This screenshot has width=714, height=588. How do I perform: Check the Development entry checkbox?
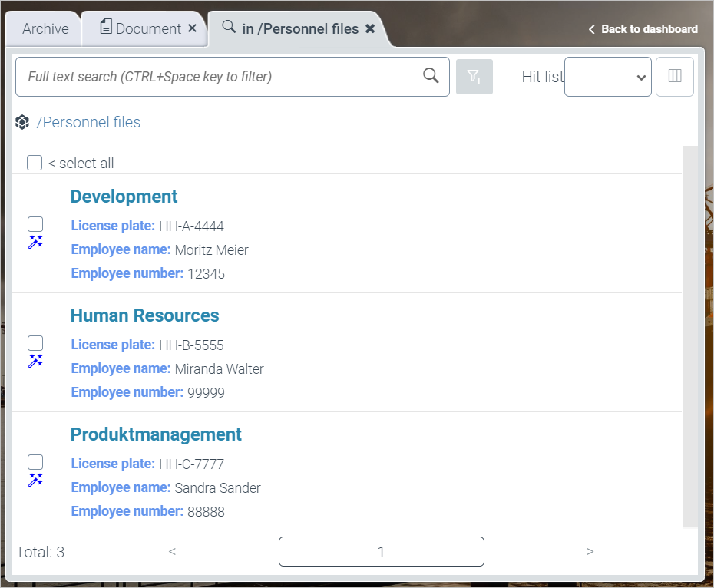tap(35, 224)
